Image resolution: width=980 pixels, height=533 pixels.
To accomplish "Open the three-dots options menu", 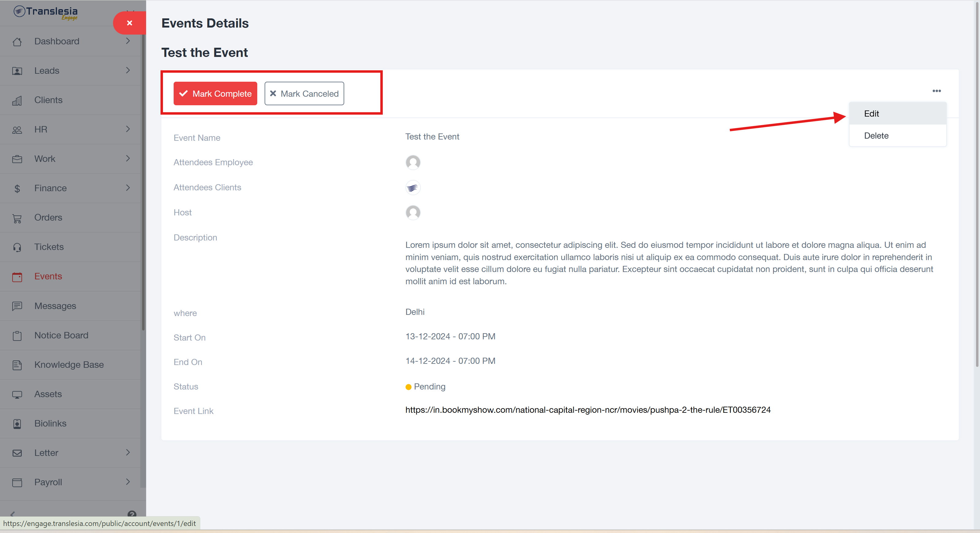I will 936,91.
